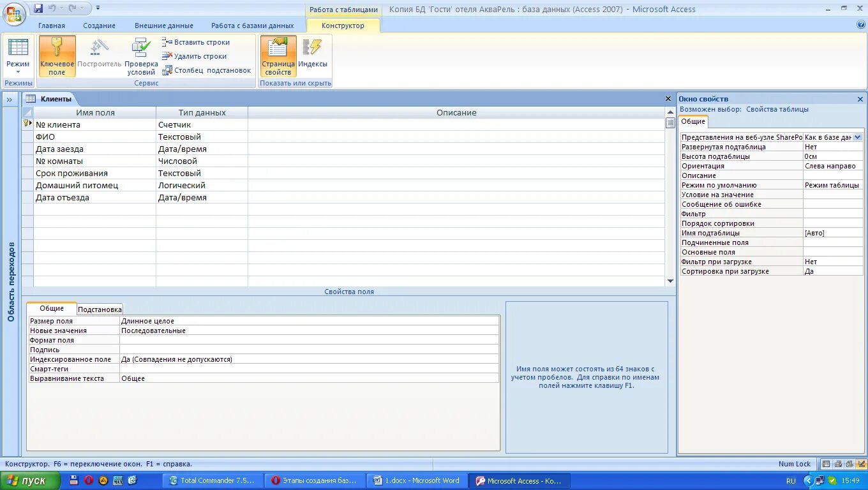Close the Клиенты table with X
This screenshot has height=490, width=868.
point(670,99)
